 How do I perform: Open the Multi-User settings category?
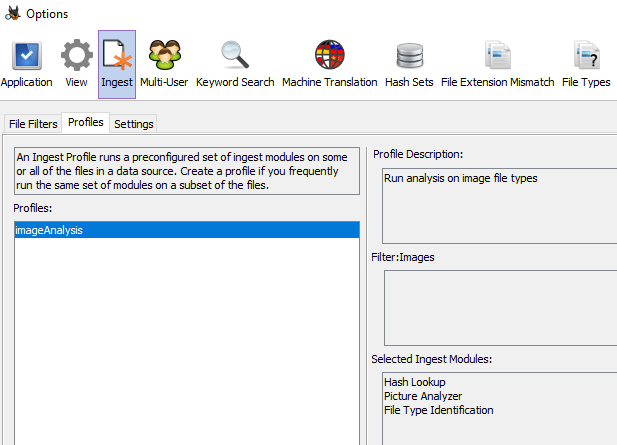click(x=164, y=64)
